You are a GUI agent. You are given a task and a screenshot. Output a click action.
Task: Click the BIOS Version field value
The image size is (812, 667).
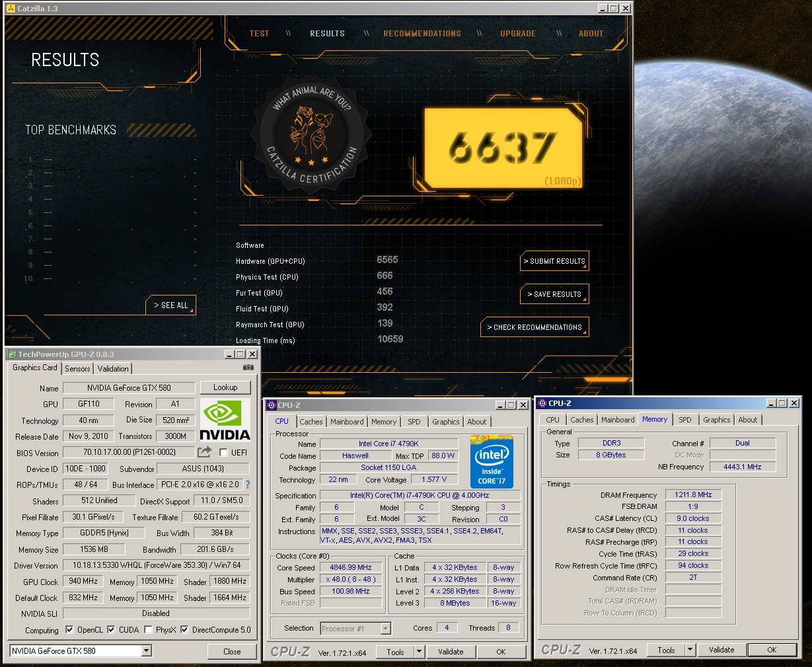[129, 453]
